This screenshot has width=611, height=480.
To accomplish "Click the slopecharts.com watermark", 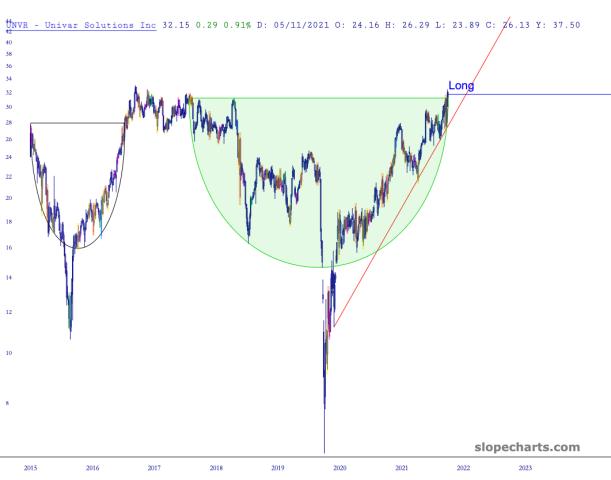I will click(526, 447).
